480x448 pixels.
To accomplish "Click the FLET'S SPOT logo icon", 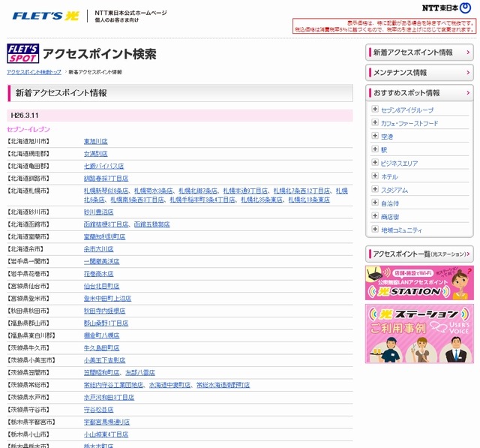I will coord(23,53).
